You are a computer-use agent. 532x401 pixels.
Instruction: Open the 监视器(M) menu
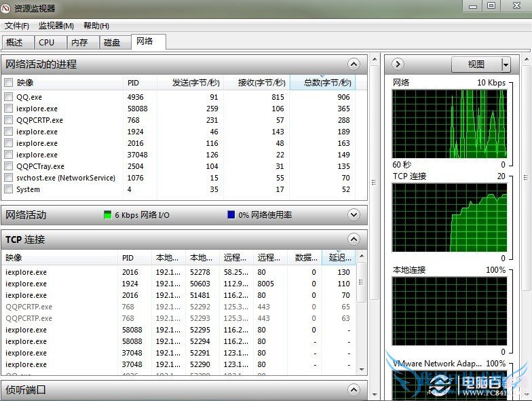click(56, 26)
